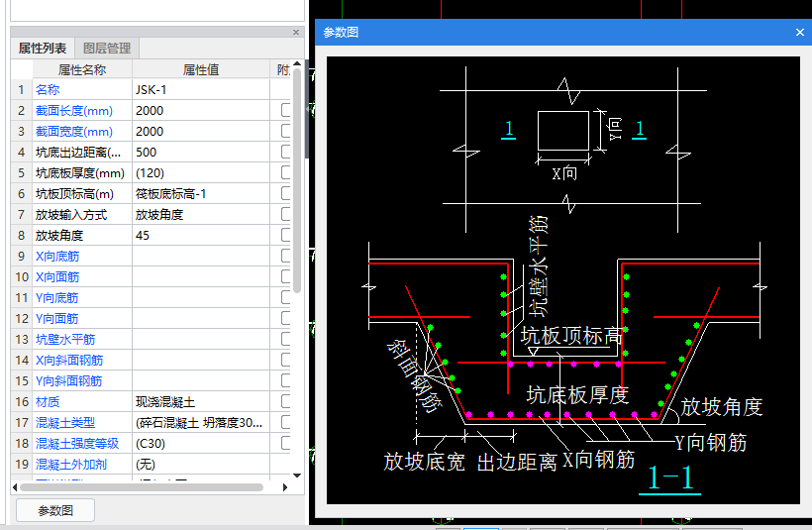This screenshot has height=530, width=812.
Task: Tick the checkbox for 混凝土强度等级
Action: 286,443
